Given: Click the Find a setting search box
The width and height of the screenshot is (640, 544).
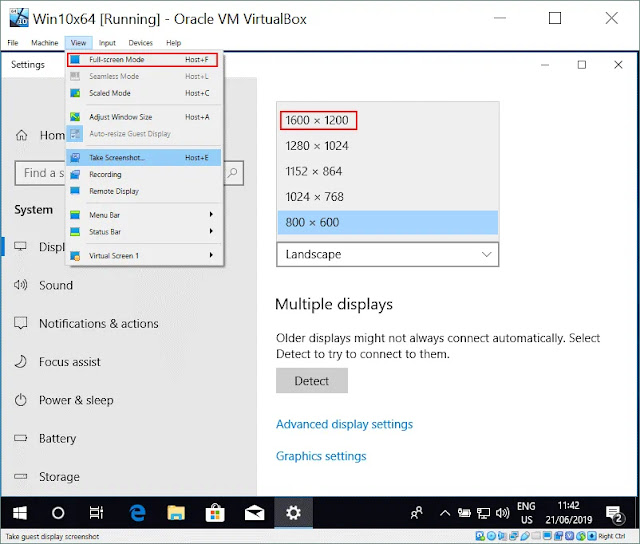Looking at the screenshot, I should [129, 173].
